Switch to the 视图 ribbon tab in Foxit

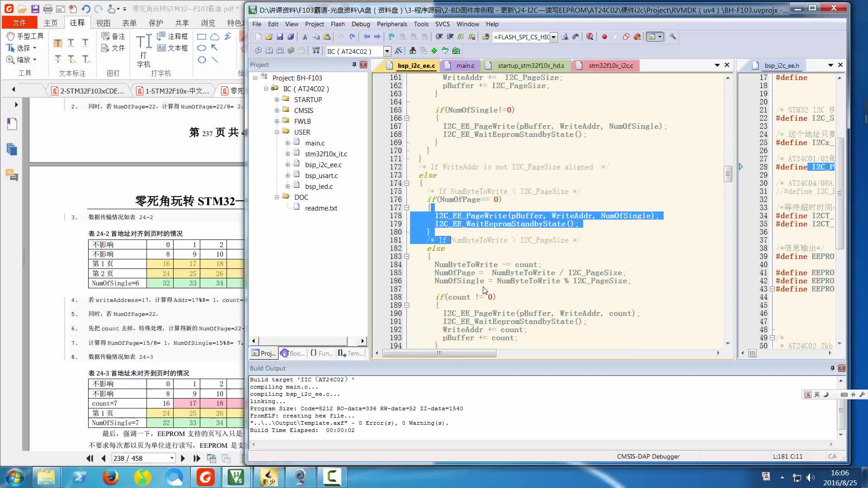[x=103, y=23]
